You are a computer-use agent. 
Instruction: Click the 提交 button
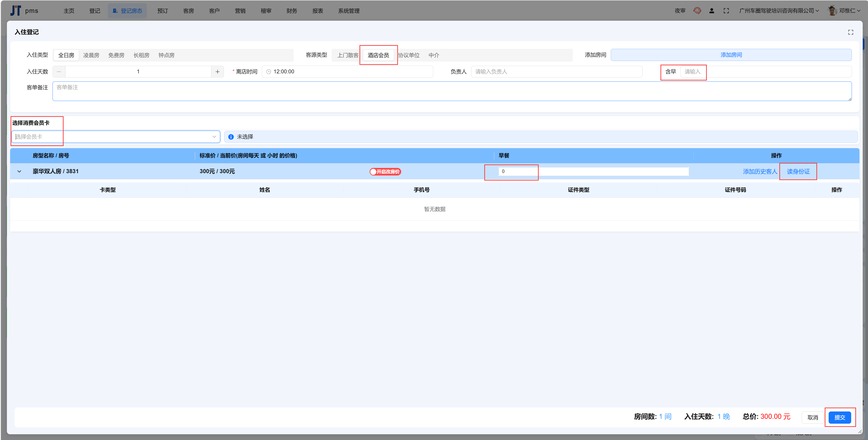(839, 417)
